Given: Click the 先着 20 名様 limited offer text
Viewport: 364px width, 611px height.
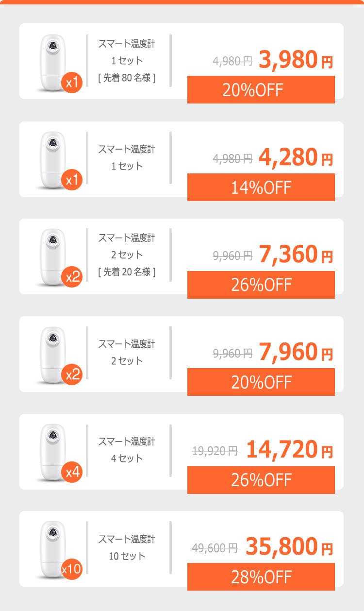Looking at the screenshot, I should coord(127,272).
